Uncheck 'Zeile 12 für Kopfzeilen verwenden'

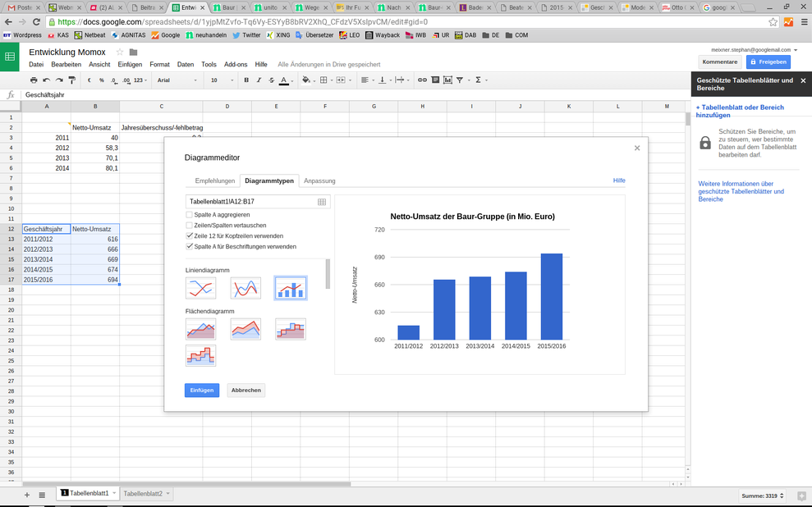(189, 235)
